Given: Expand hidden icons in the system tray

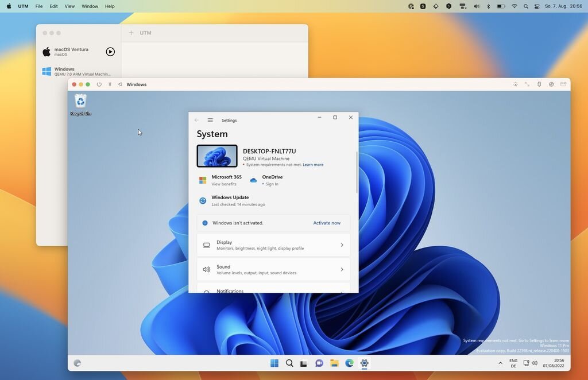Looking at the screenshot, I should (x=500, y=363).
